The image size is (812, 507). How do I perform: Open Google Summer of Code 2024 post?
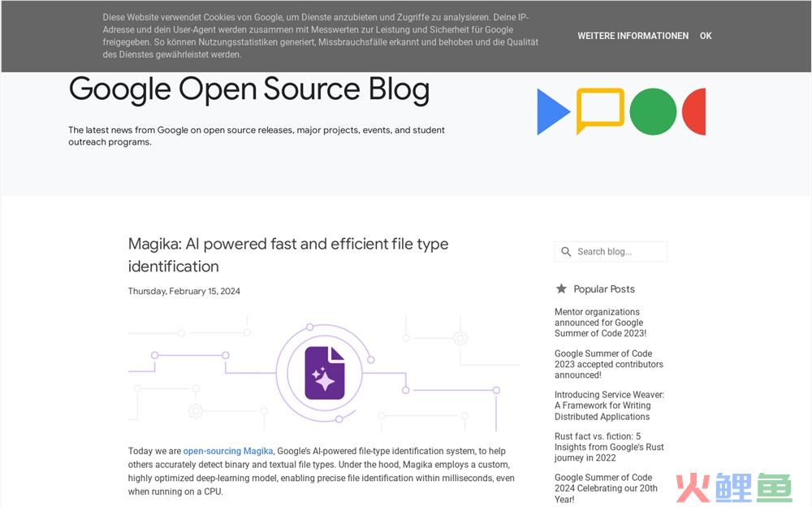[606, 488]
